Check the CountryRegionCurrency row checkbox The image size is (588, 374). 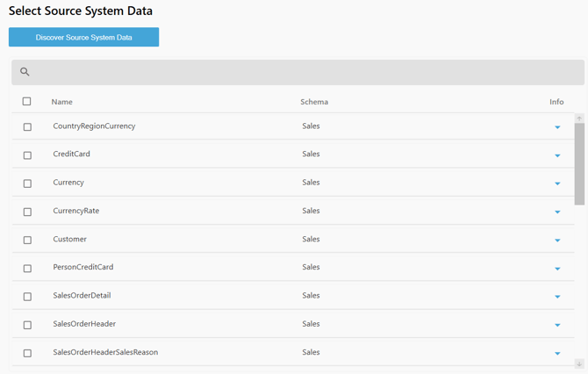click(27, 126)
